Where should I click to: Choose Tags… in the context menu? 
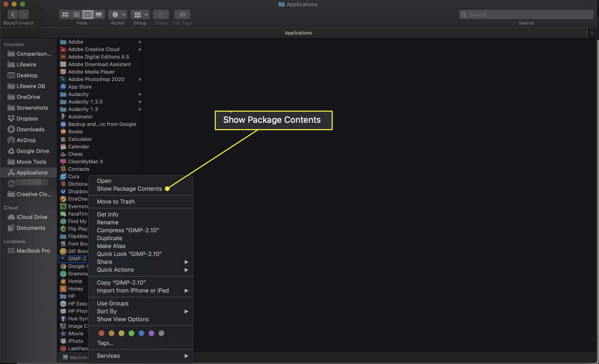tap(141, 343)
